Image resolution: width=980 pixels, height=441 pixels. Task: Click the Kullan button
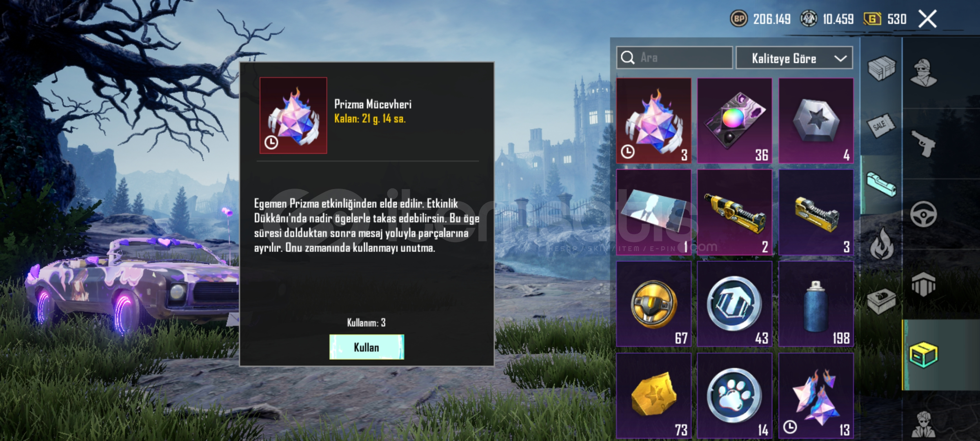click(x=367, y=347)
